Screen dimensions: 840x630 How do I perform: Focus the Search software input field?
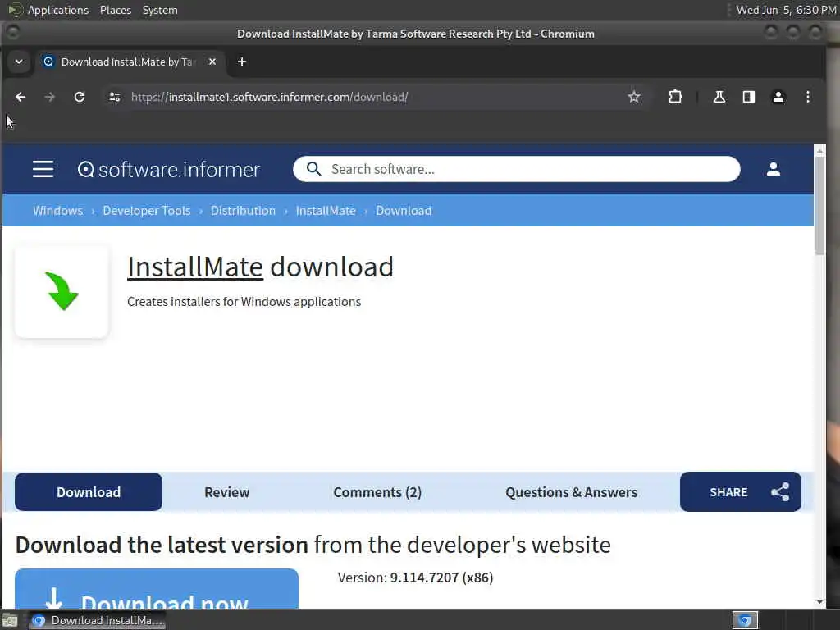(517, 169)
